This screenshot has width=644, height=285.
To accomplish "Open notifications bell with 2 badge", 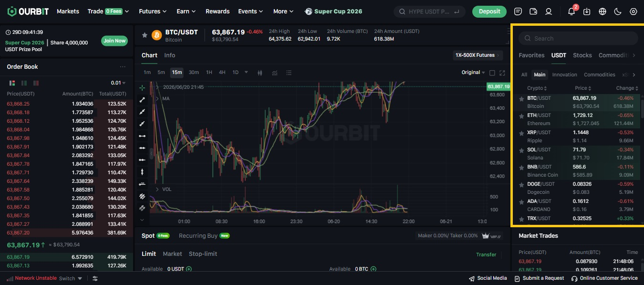I will [572, 11].
